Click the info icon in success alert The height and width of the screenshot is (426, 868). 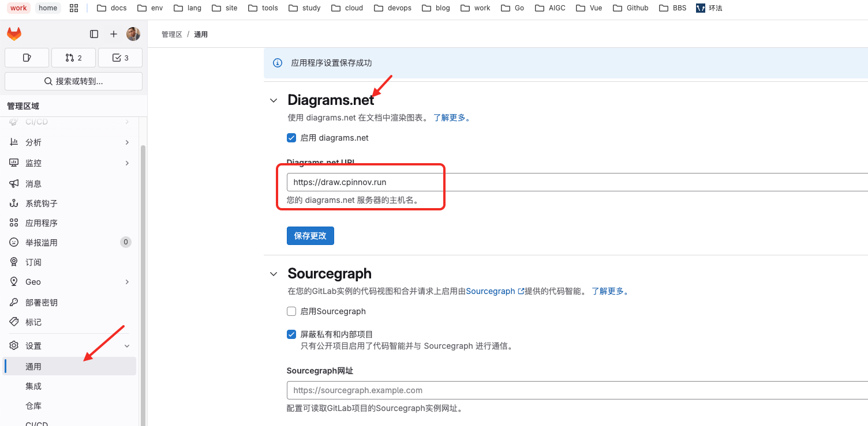[x=278, y=63]
